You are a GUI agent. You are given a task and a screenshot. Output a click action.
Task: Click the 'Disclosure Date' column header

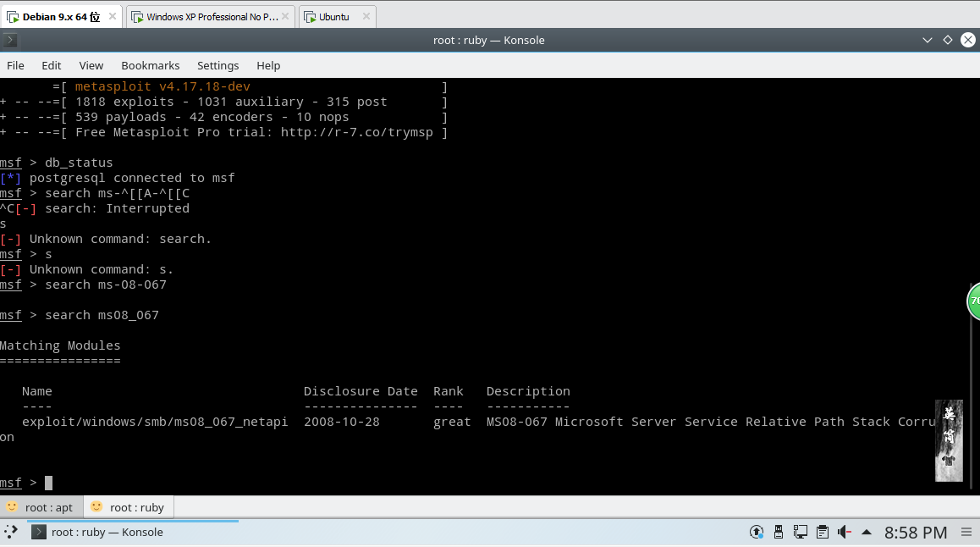[x=361, y=391]
